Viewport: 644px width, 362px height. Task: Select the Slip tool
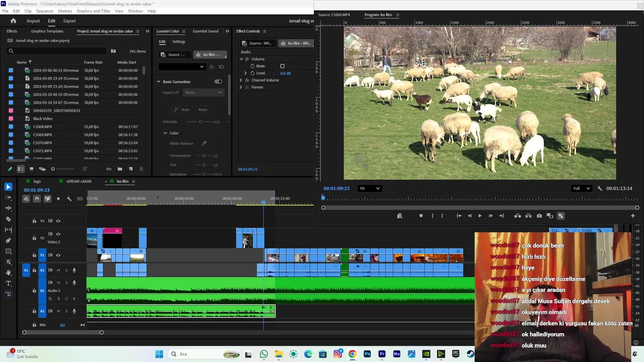(9, 230)
